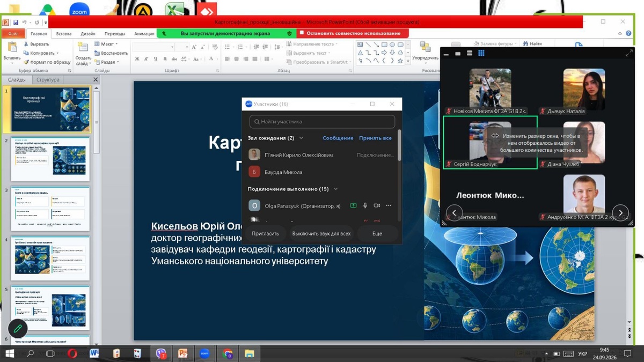Click the green annotation pencil button

click(x=18, y=328)
